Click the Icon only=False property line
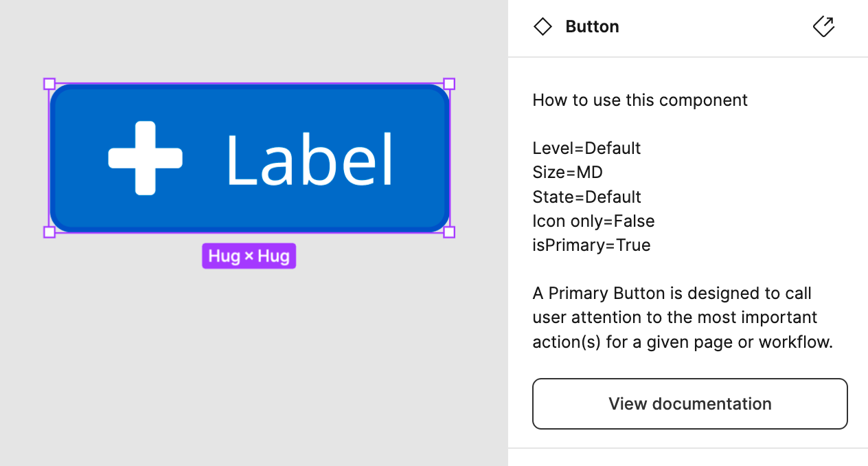868x466 pixels. pos(593,221)
